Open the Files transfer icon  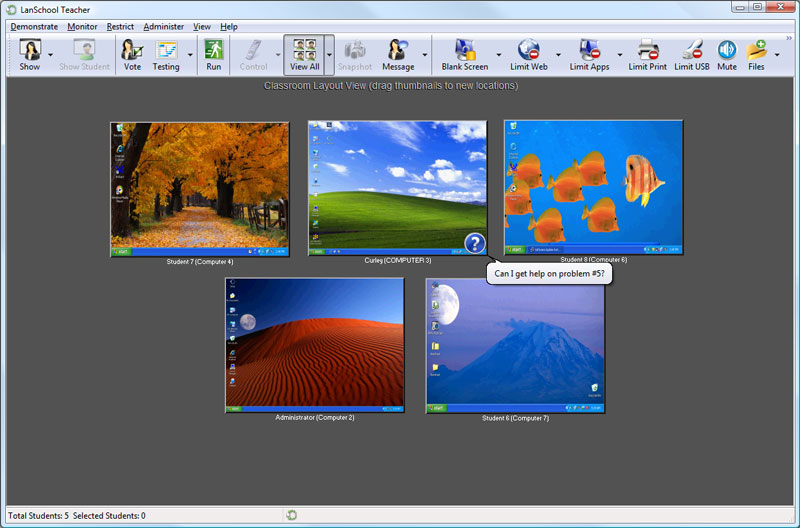756,55
